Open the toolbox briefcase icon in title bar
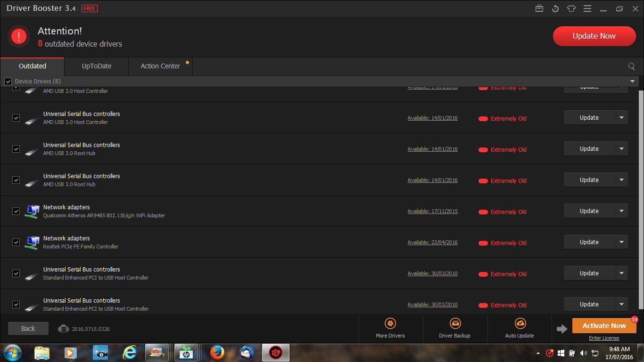Screen dimensions: 644x362 tap(539, 8)
